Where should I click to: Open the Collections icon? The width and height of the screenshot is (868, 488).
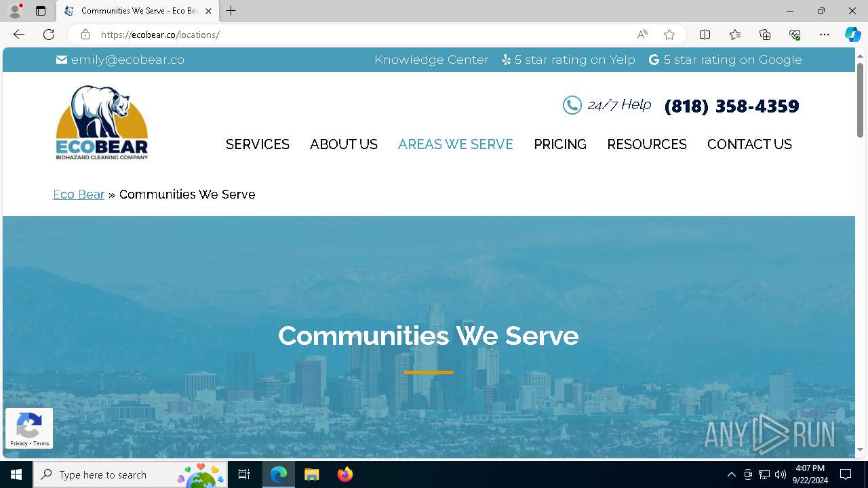point(765,35)
